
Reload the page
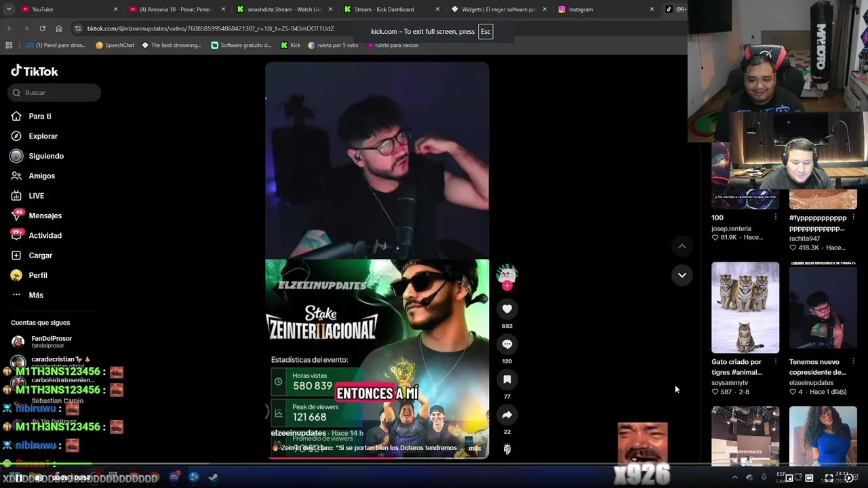pyautogui.click(x=42, y=28)
